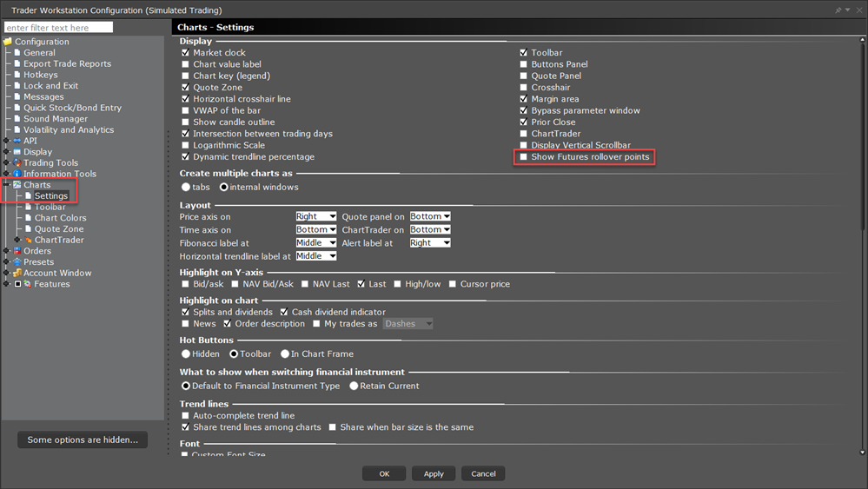
Task: Click the Configuration folder icon
Action: (x=8, y=42)
